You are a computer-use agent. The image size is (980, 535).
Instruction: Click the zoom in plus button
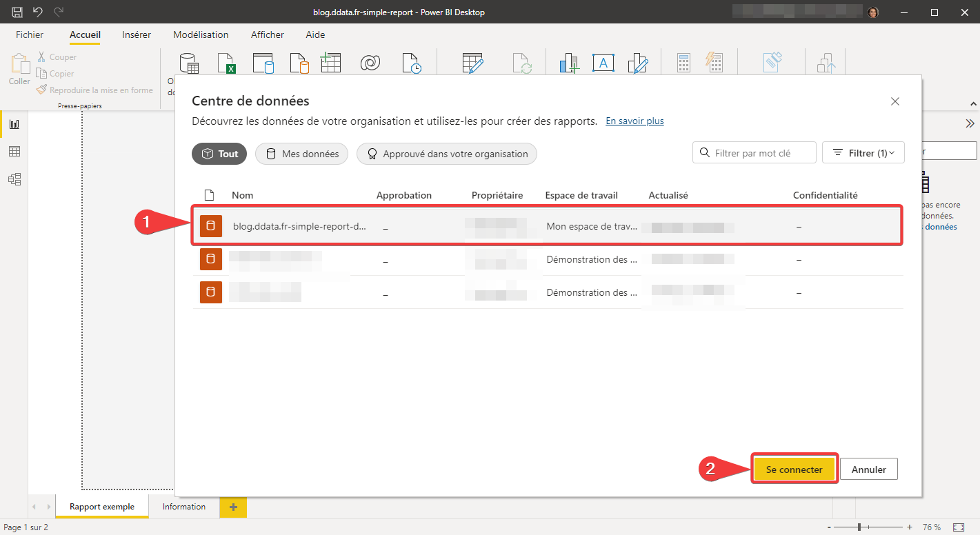[x=910, y=527]
